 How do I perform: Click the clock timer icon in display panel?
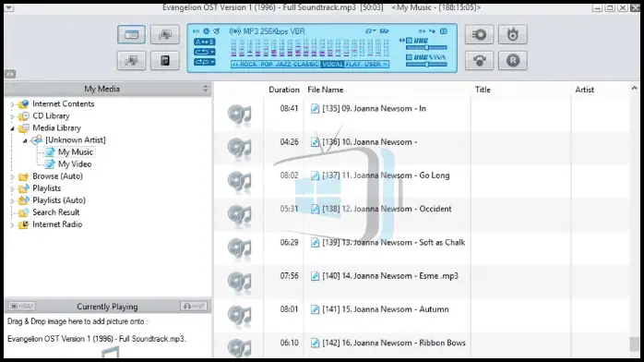click(x=206, y=31)
